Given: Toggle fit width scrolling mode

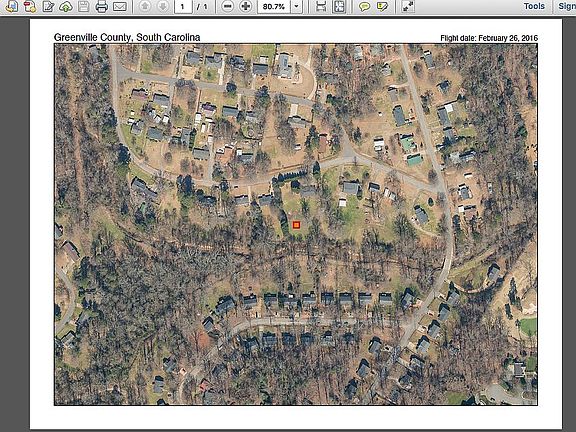Looking at the screenshot, I should click(x=321, y=6).
